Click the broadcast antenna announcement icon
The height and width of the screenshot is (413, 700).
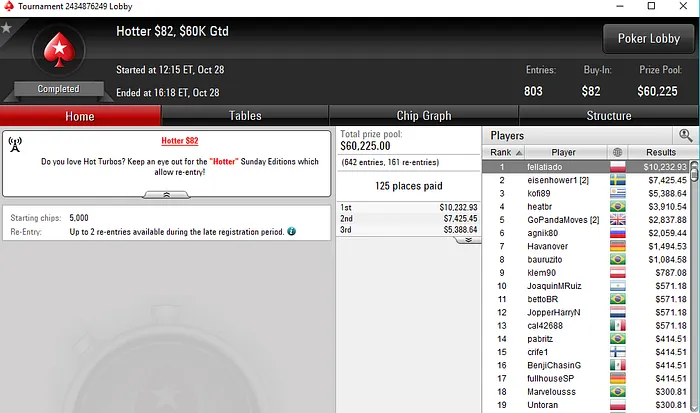(x=15, y=144)
